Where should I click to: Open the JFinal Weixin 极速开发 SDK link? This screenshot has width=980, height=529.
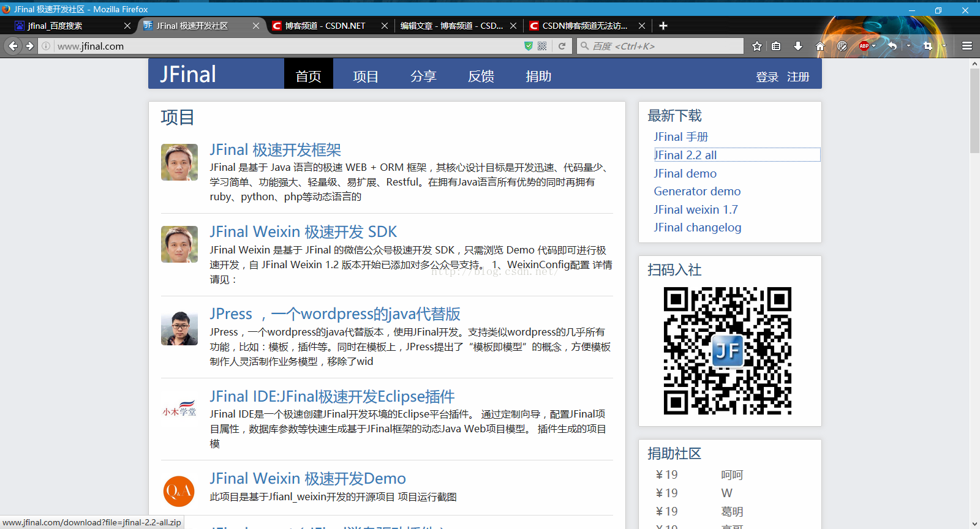[303, 232]
